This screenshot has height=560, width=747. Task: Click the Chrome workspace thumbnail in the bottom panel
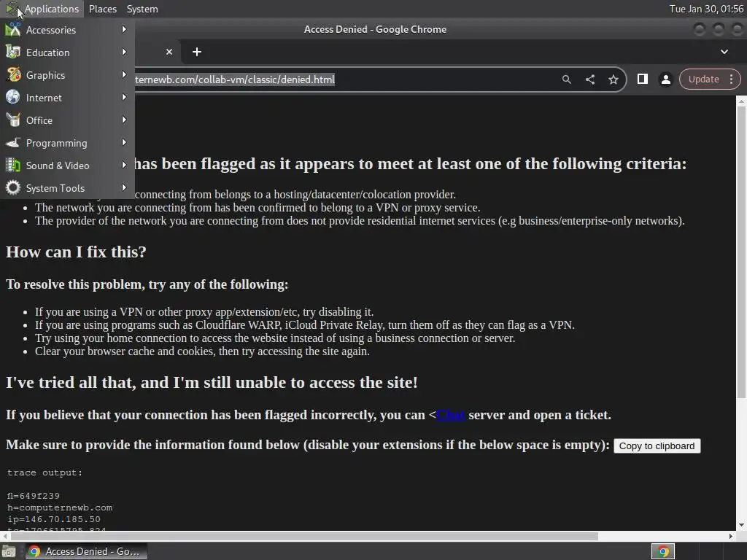[663, 551]
